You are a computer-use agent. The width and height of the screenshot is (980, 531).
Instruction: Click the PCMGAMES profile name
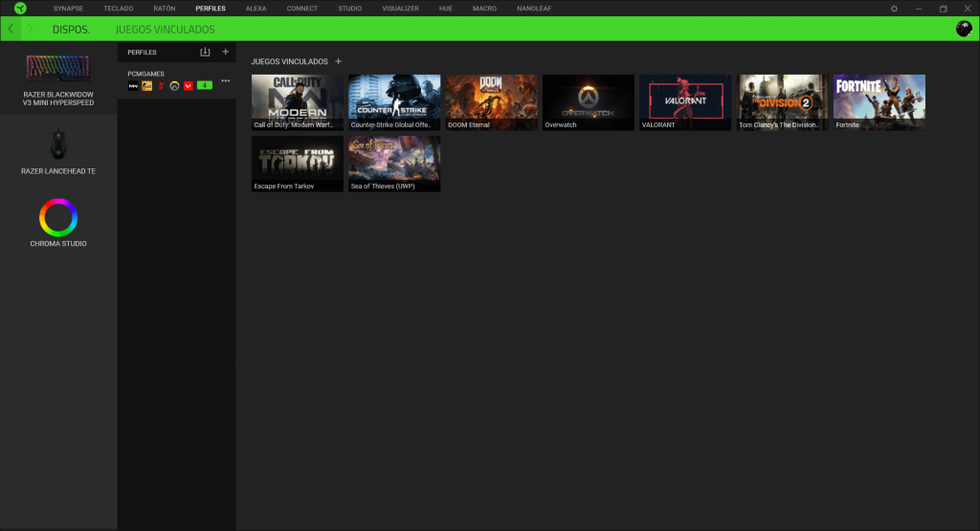point(145,74)
